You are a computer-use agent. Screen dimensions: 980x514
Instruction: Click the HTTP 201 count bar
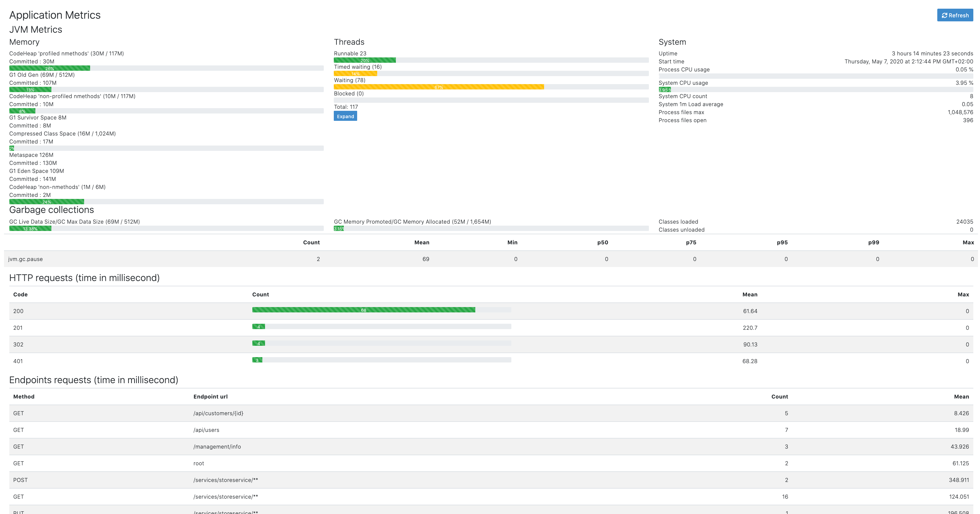pos(259,327)
